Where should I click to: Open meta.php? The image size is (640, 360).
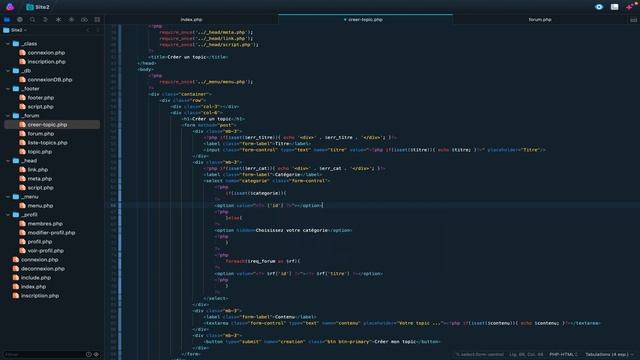[40, 178]
